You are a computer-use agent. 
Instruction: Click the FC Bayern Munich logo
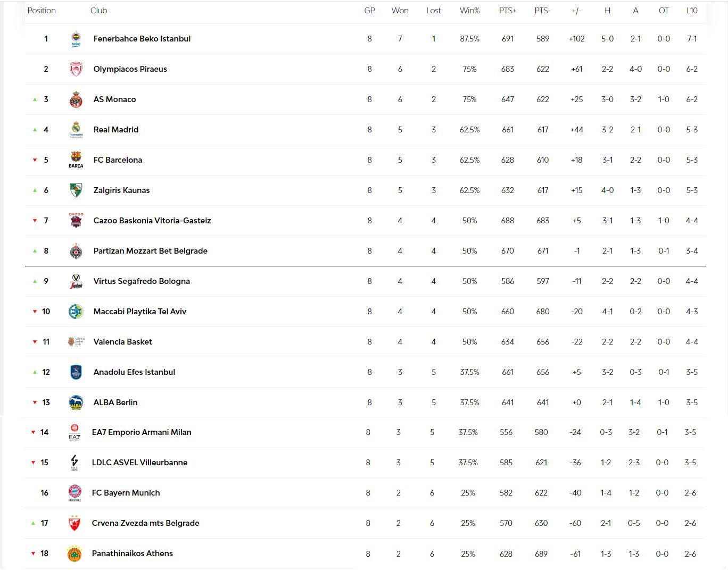(75, 493)
